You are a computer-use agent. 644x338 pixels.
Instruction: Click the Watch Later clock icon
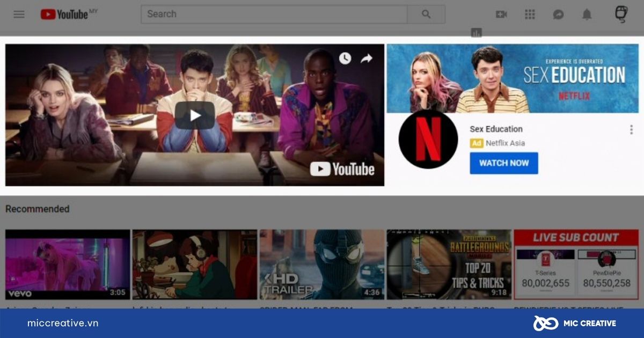click(345, 58)
